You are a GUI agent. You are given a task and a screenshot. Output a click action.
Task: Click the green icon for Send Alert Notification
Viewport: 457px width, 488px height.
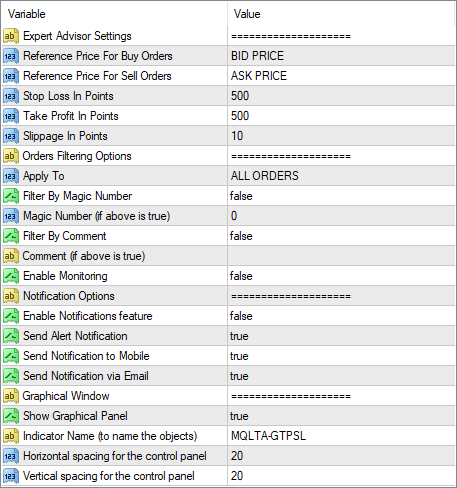pyautogui.click(x=11, y=336)
